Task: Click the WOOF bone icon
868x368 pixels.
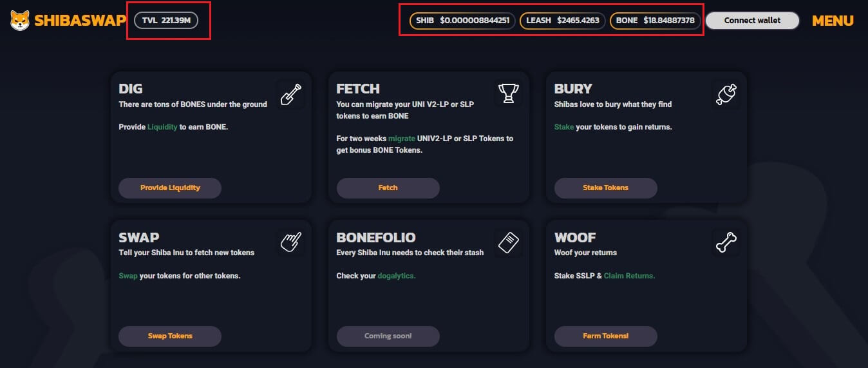Action: [726, 243]
